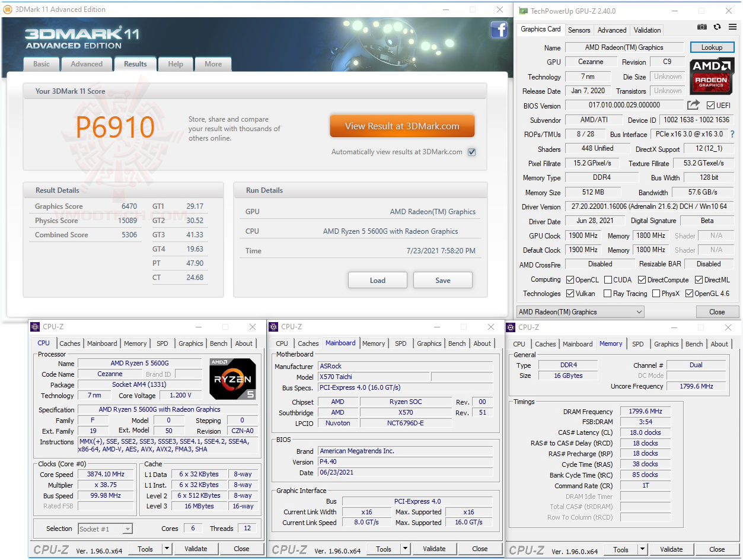The height and width of the screenshot is (560, 743).
Task: Open the Caches tab in the CPU window
Action: [x=70, y=343]
